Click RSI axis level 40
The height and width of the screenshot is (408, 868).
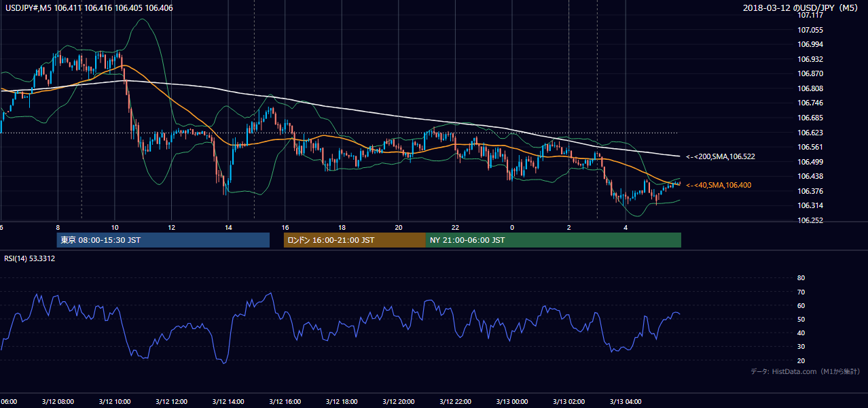coord(801,333)
